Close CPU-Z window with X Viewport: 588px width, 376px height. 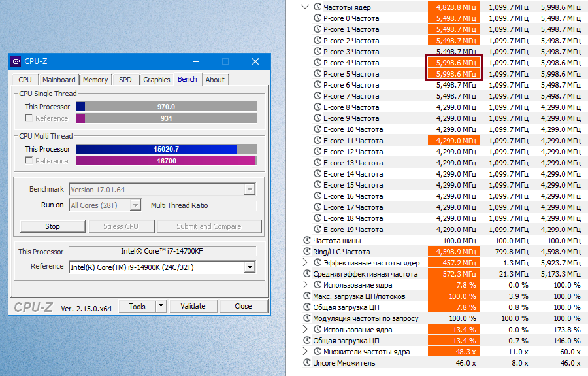click(x=255, y=61)
